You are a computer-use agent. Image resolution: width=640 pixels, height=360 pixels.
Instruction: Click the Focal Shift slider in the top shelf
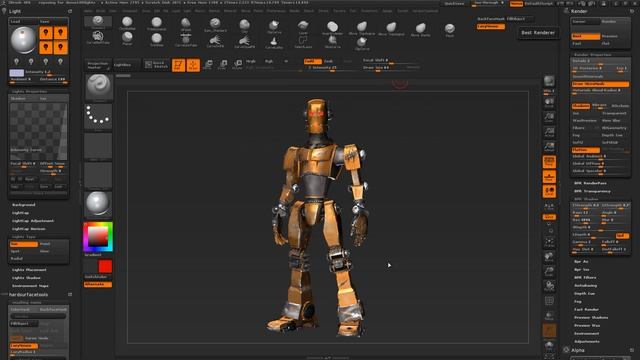[391, 60]
